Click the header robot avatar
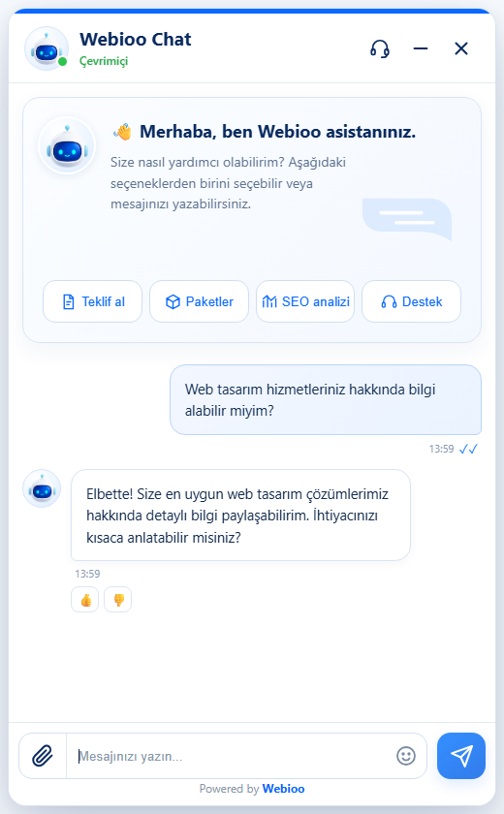Image resolution: width=504 pixels, height=814 pixels. tap(47, 48)
